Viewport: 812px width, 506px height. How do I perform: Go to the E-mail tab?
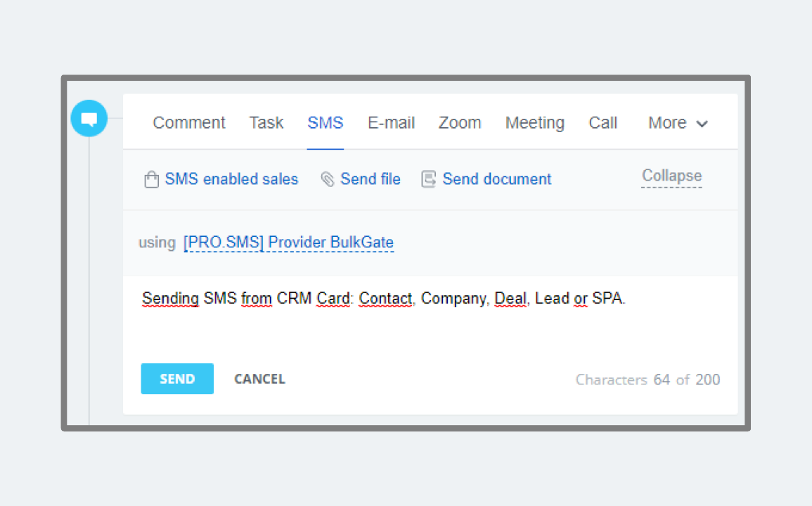click(x=391, y=123)
